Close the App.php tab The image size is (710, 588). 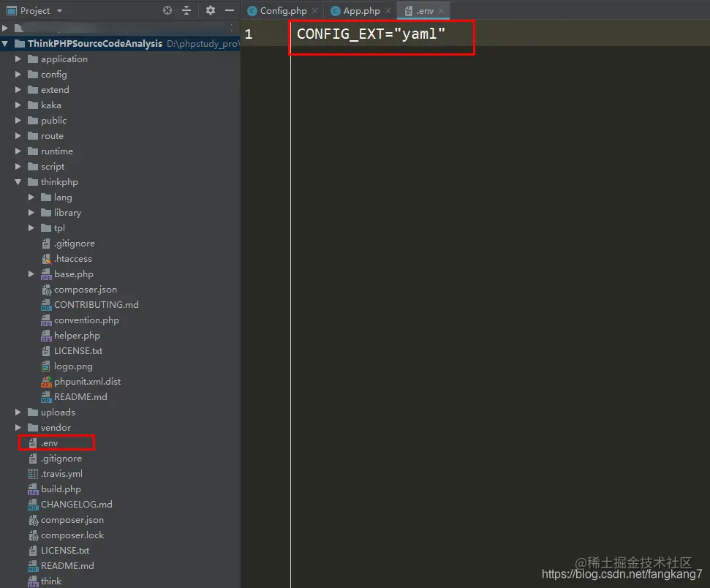tap(388, 11)
